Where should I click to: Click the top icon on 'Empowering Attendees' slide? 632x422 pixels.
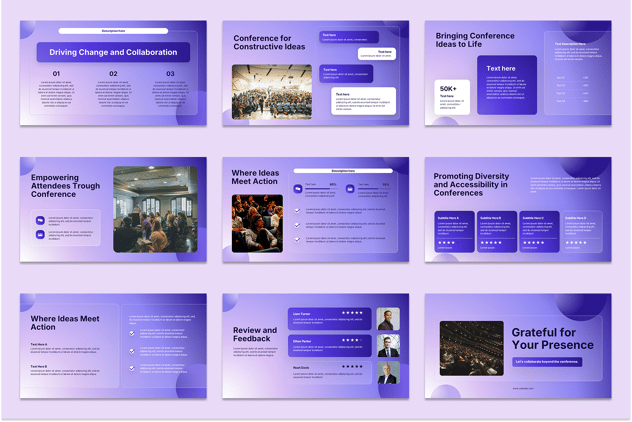coord(40,219)
